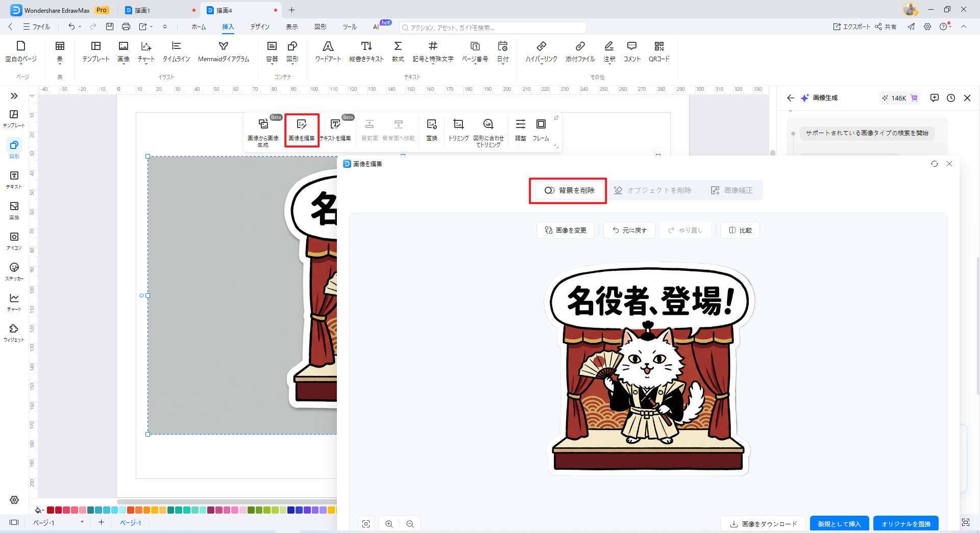Select the オブジェクトを削除 mode
The image size is (980, 533).
point(652,190)
